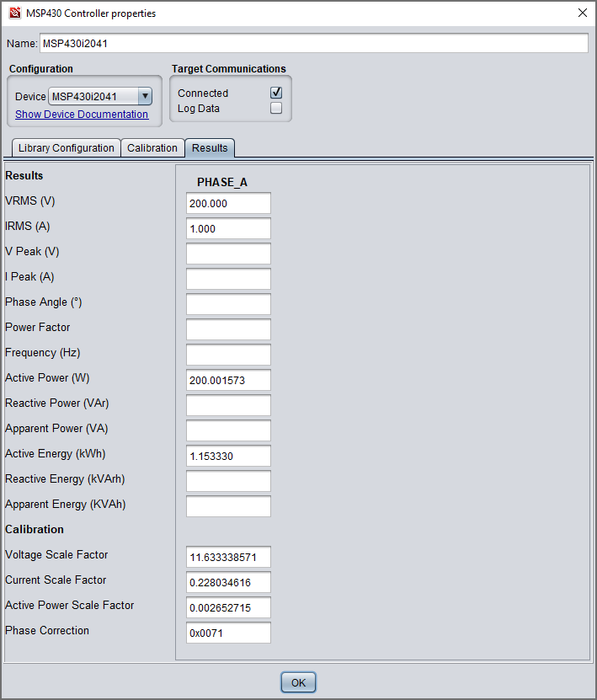
Task: Close the MSP430 Controller properties window
Action: pyautogui.click(x=583, y=13)
